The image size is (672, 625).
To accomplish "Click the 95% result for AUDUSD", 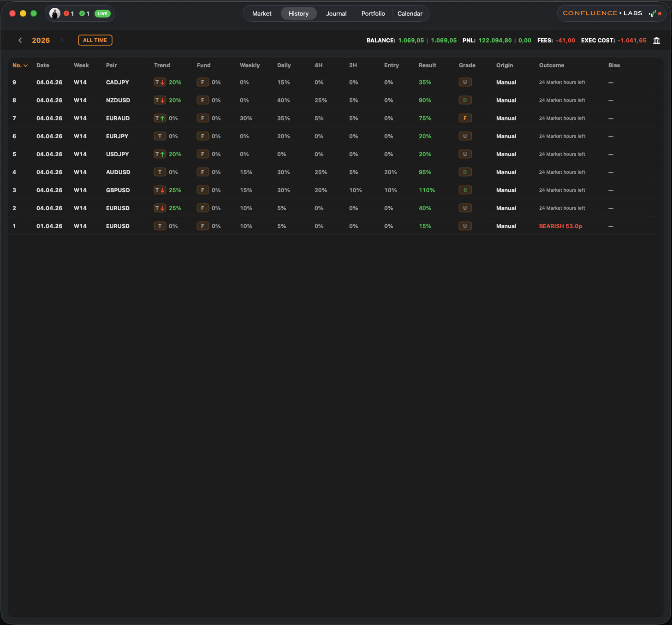I will point(425,172).
